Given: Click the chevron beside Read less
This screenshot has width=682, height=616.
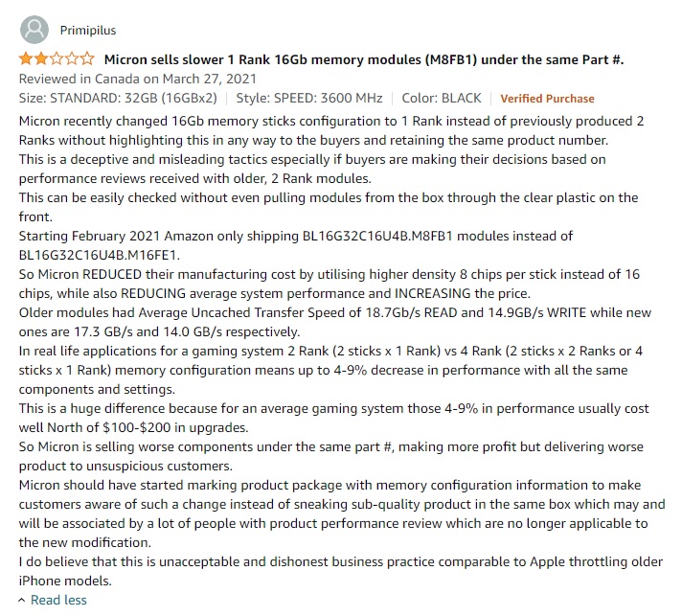Looking at the screenshot, I should [23, 600].
